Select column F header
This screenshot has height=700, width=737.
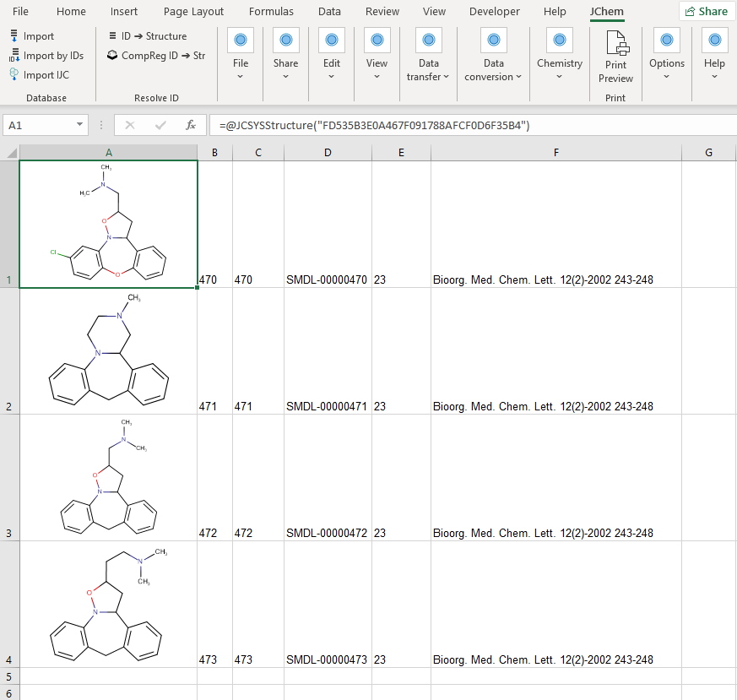(555, 152)
